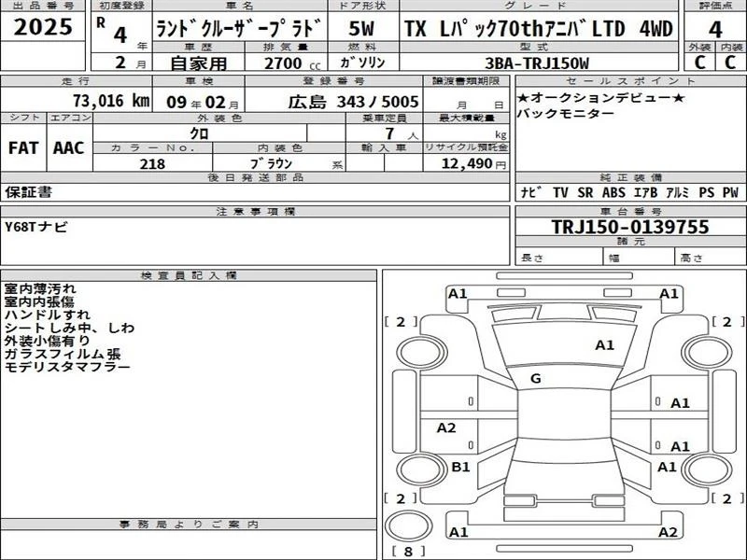This screenshot has height=560, width=747.
Task: Click the B1 damage mark on the diagram
Action: pos(460,468)
